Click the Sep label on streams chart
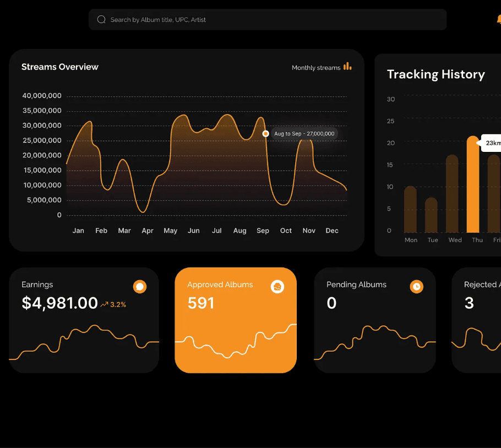Screen dimensions: 501x448 [263, 231]
